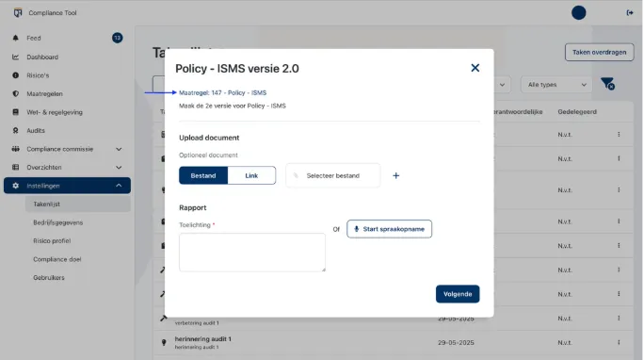644x360 pixels.
Task: Click herinnering audit 1 task row title
Action: point(202,339)
